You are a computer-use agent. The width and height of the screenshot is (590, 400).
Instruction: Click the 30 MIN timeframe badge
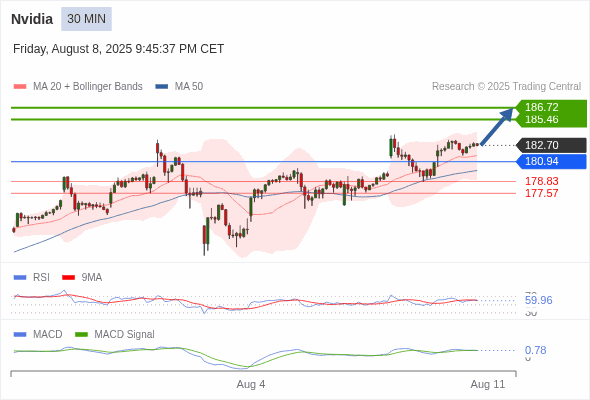pyautogui.click(x=86, y=19)
